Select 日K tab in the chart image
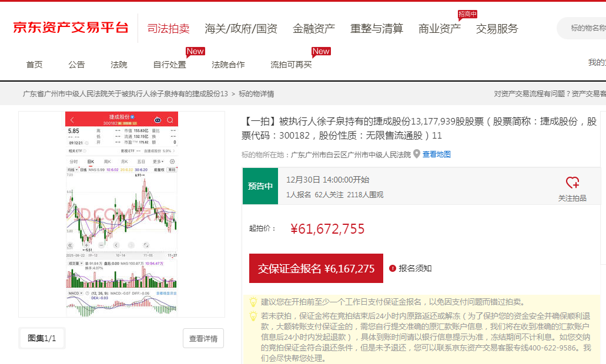Viewport: 606px width, 364px height. click(91, 161)
